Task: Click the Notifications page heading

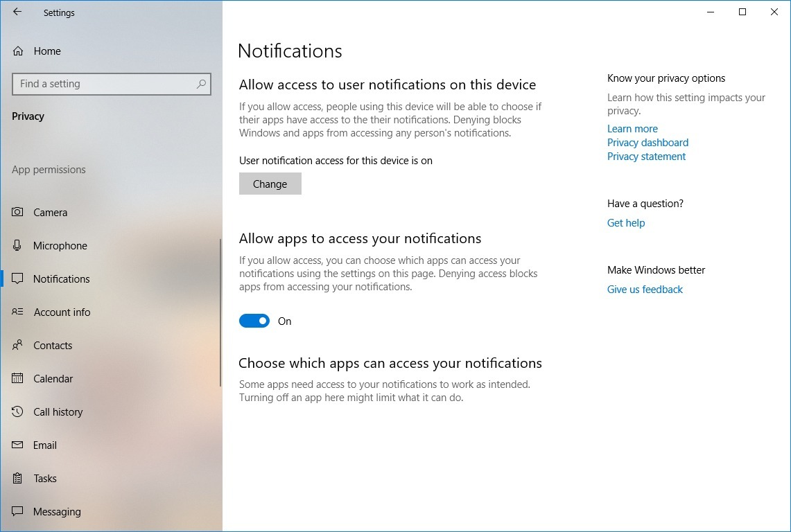Action: coord(290,51)
